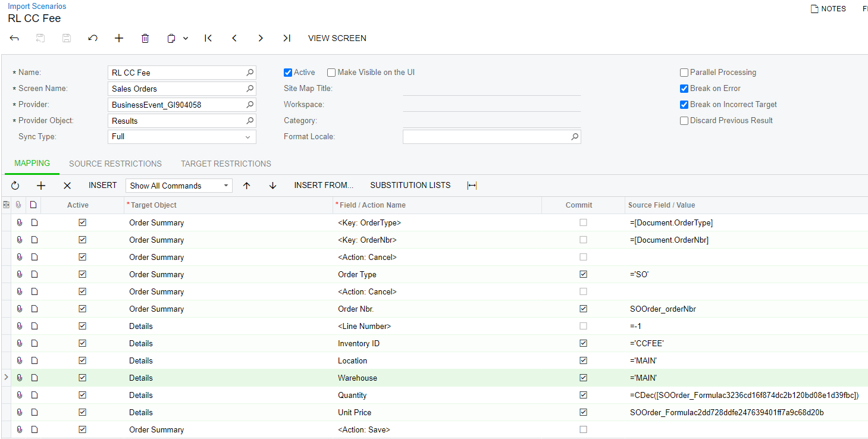Image resolution: width=868 pixels, height=439 pixels.
Task: Open the Import Scenarios breadcrumb link
Action: pos(37,7)
